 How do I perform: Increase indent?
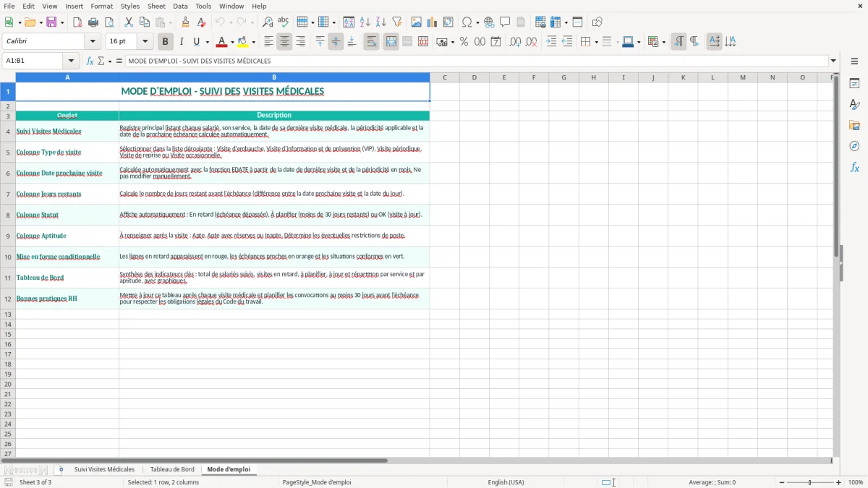[x=551, y=42]
